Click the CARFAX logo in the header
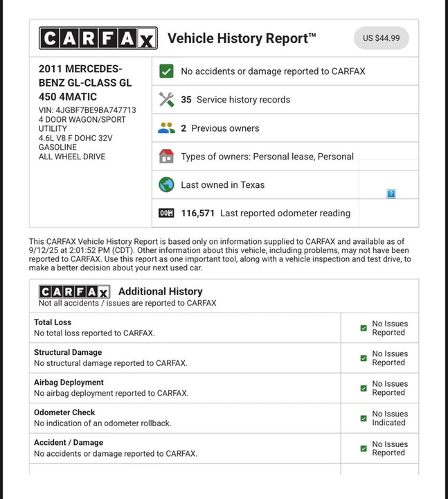Viewport: 448px width, 499px height. 98,38
